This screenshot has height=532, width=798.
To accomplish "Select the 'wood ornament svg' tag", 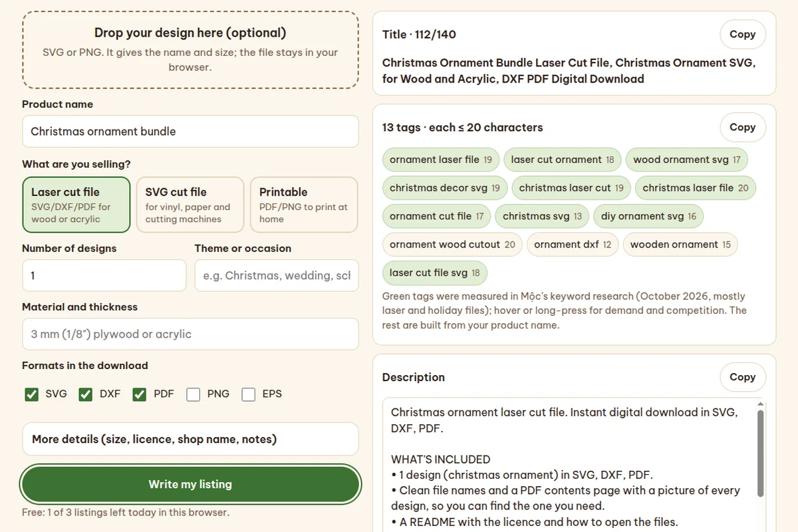I will 687,160.
